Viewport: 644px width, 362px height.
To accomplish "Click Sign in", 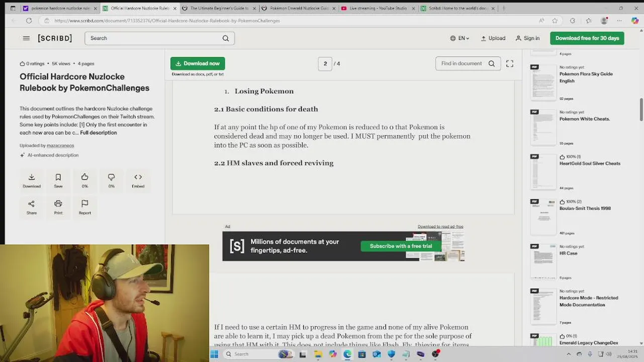I will 527,38.
